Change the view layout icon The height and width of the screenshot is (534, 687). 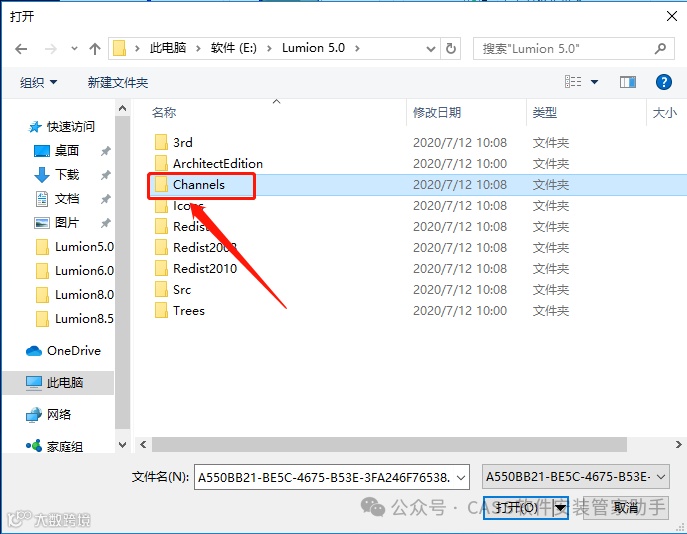(573, 82)
